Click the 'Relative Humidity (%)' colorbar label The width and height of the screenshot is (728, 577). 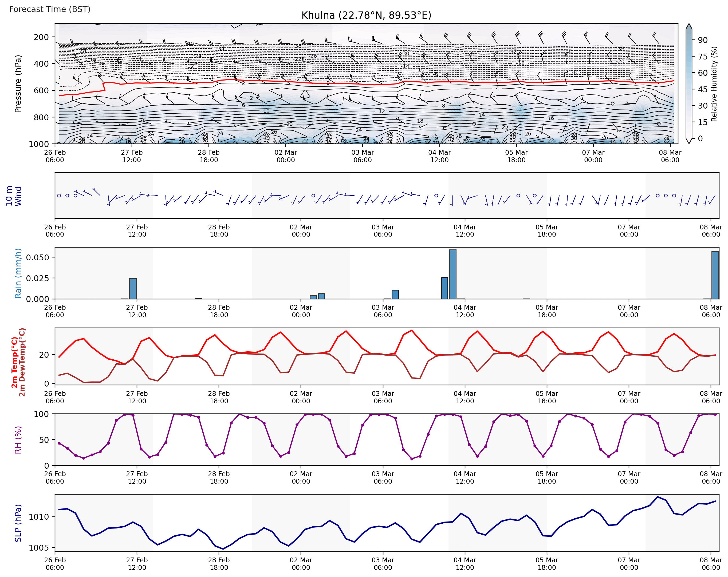coord(714,84)
